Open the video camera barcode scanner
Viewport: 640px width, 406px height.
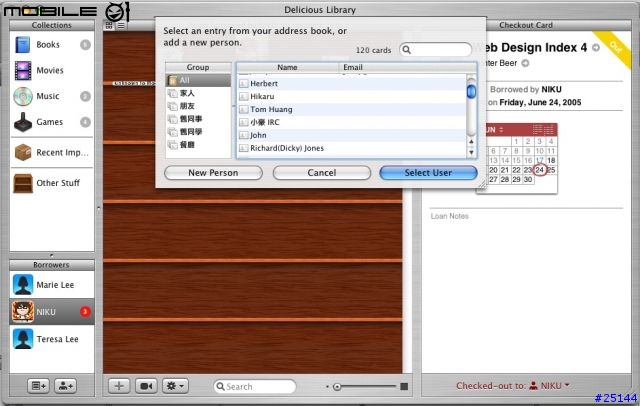(146, 386)
